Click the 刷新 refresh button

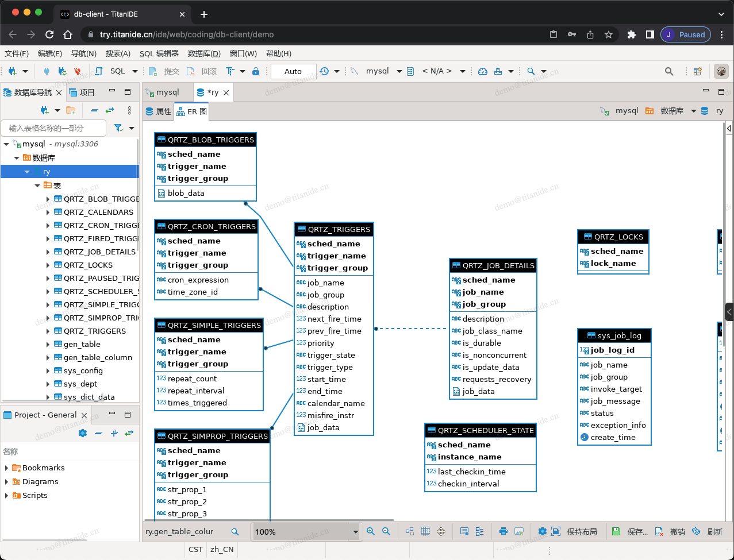tap(708, 532)
